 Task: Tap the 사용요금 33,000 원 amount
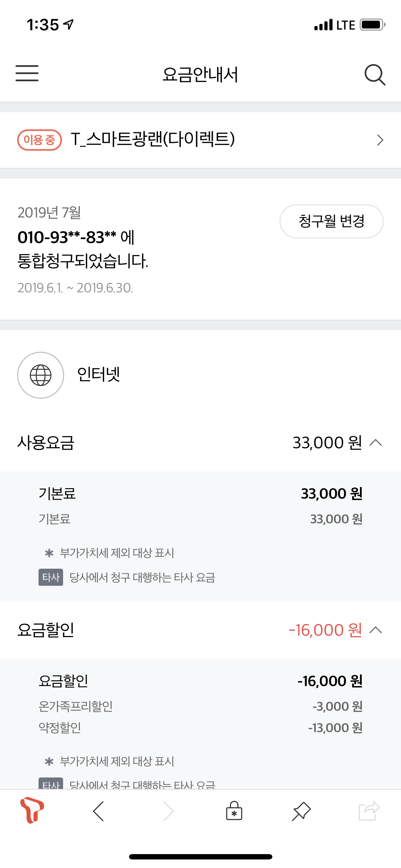tap(327, 443)
